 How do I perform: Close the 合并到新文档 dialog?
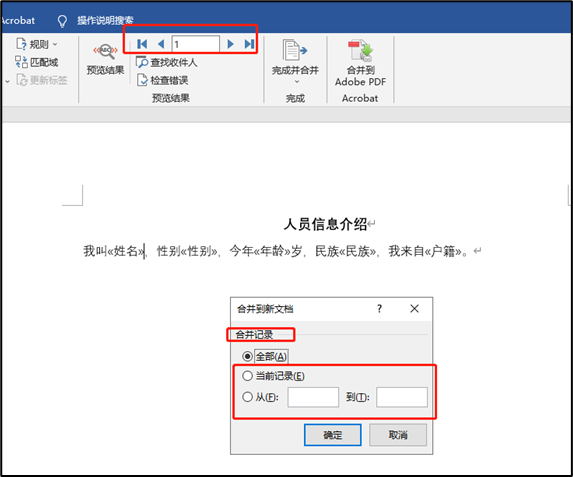point(414,309)
